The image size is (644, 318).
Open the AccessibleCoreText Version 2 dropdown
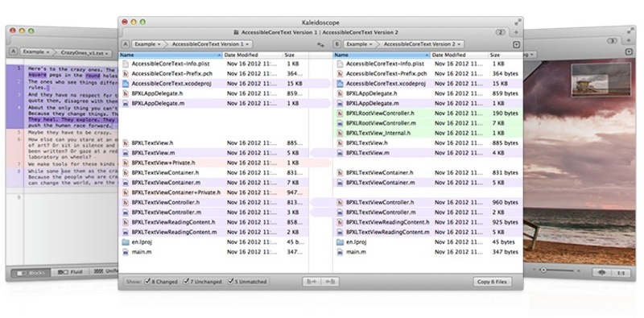422,44
